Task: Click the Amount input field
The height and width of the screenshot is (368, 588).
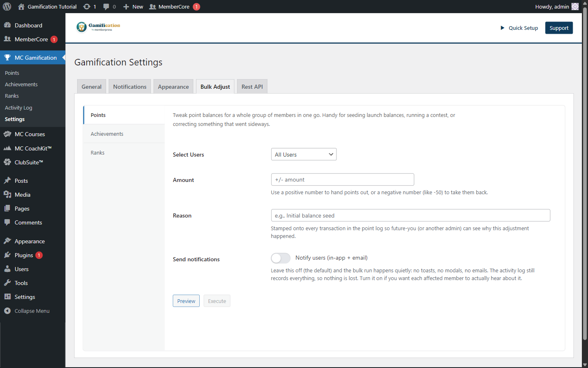Action: click(343, 180)
